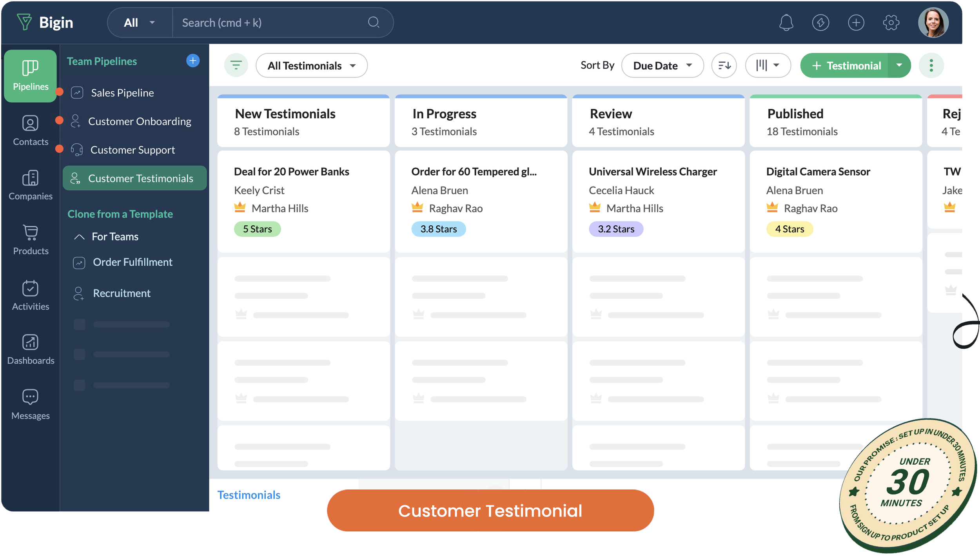Open the Contacts section
Image resolution: width=980 pixels, height=556 pixels.
(30, 130)
